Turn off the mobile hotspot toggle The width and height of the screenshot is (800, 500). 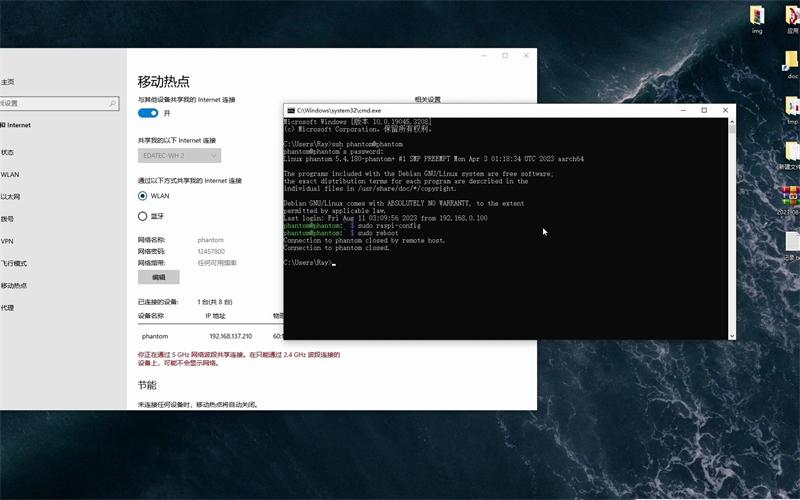147,113
